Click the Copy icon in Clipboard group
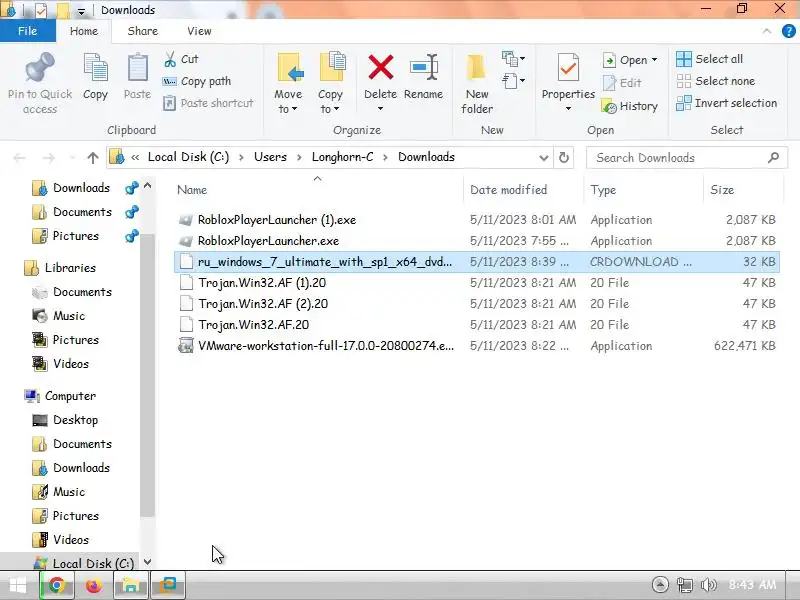The width and height of the screenshot is (800, 600). [x=95, y=67]
